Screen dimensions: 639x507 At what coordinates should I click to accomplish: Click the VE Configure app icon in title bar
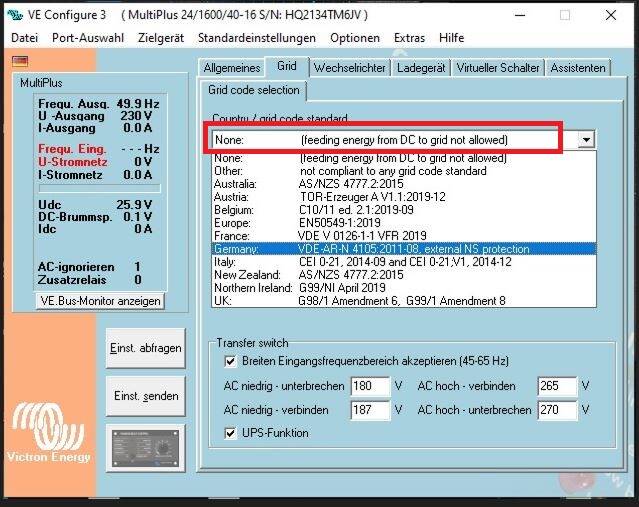click(15, 15)
